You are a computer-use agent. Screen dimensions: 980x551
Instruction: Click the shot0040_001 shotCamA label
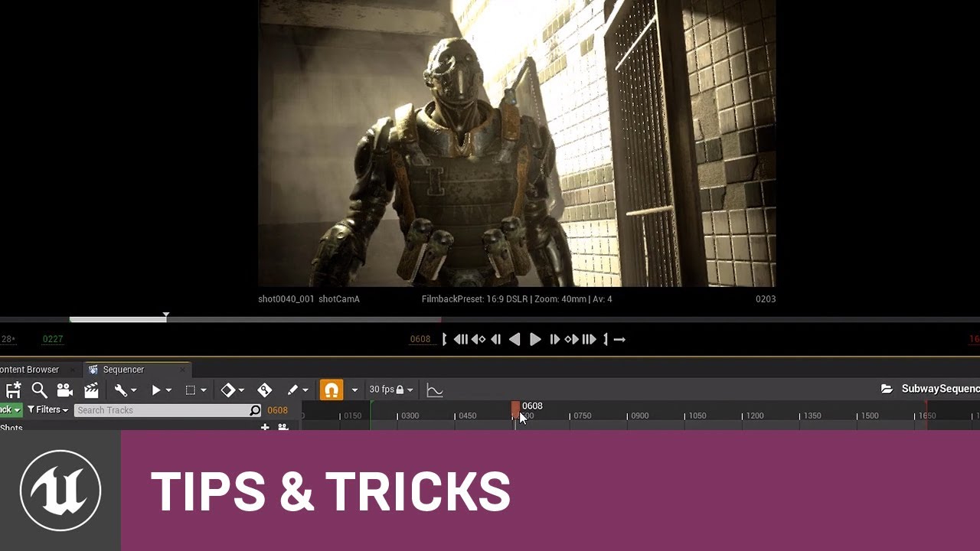pyautogui.click(x=309, y=299)
